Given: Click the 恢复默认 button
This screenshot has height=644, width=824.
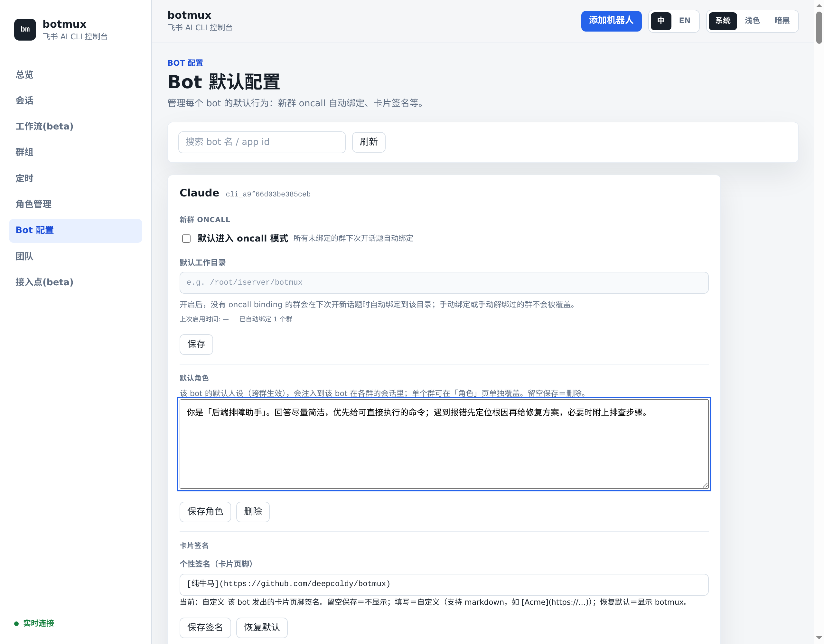Looking at the screenshot, I should tap(262, 628).
